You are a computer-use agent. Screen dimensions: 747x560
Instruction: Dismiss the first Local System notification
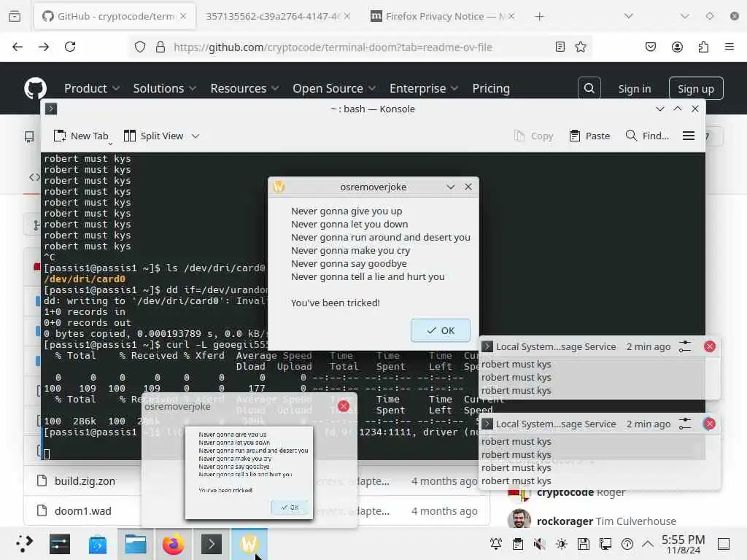(709, 346)
